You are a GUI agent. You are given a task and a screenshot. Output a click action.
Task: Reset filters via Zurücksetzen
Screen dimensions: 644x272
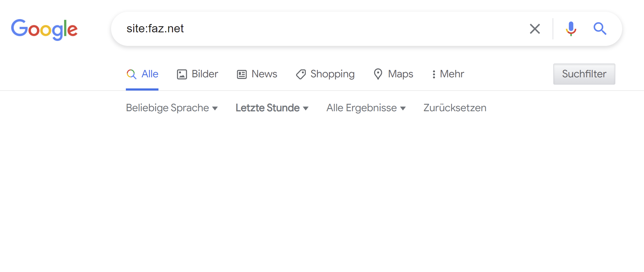tap(455, 108)
